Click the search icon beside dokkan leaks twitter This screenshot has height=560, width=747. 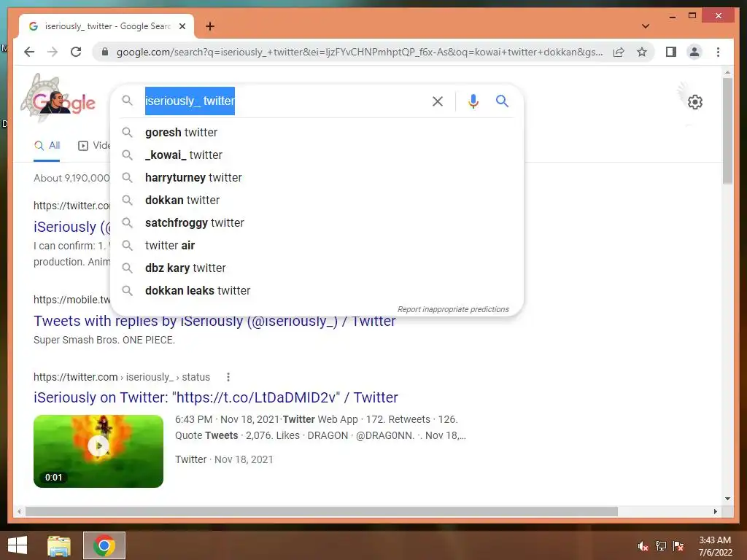coord(127,290)
